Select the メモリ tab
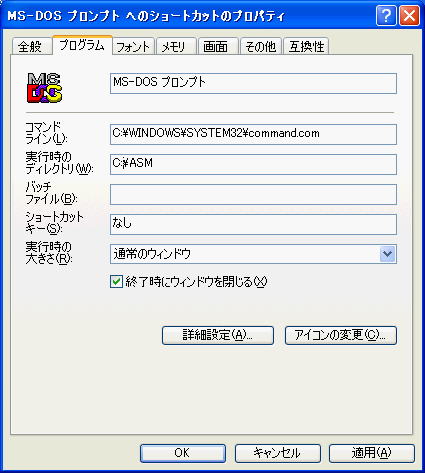Image resolution: width=425 pixels, height=473 pixels. click(176, 46)
